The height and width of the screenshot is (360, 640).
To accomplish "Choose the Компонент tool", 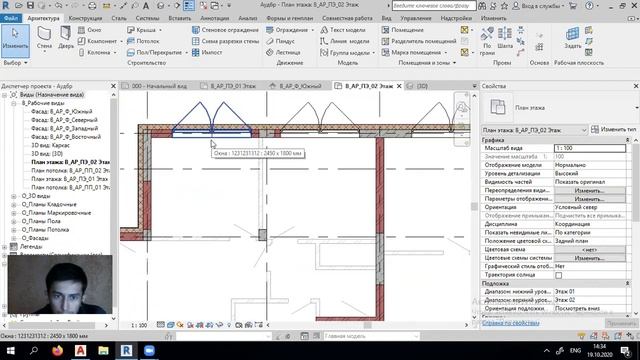I will pos(100,41).
